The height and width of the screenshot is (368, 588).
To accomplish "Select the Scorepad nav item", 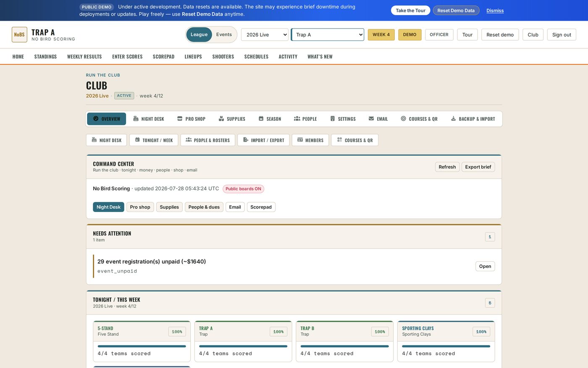I will click(163, 56).
